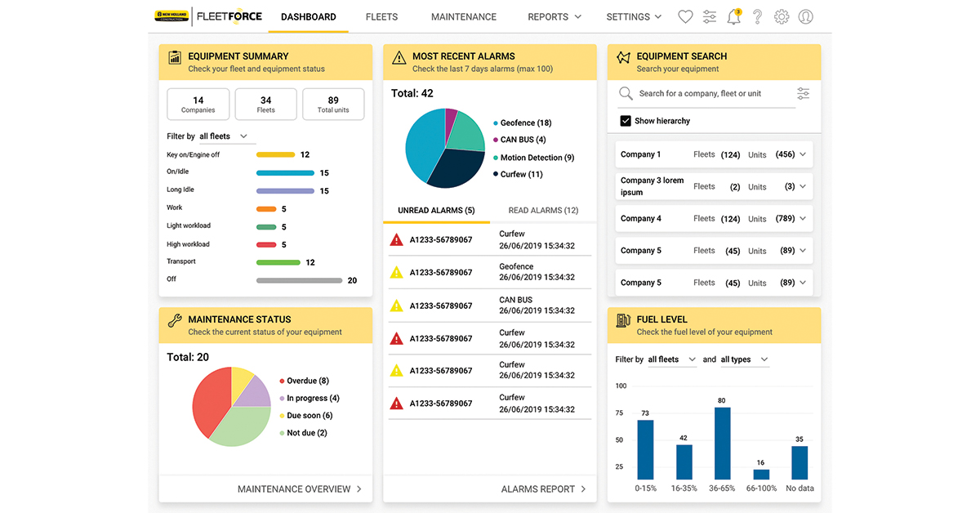The width and height of the screenshot is (980, 513).
Task: Click the Equipment Search panel icon
Action: (x=623, y=57)
